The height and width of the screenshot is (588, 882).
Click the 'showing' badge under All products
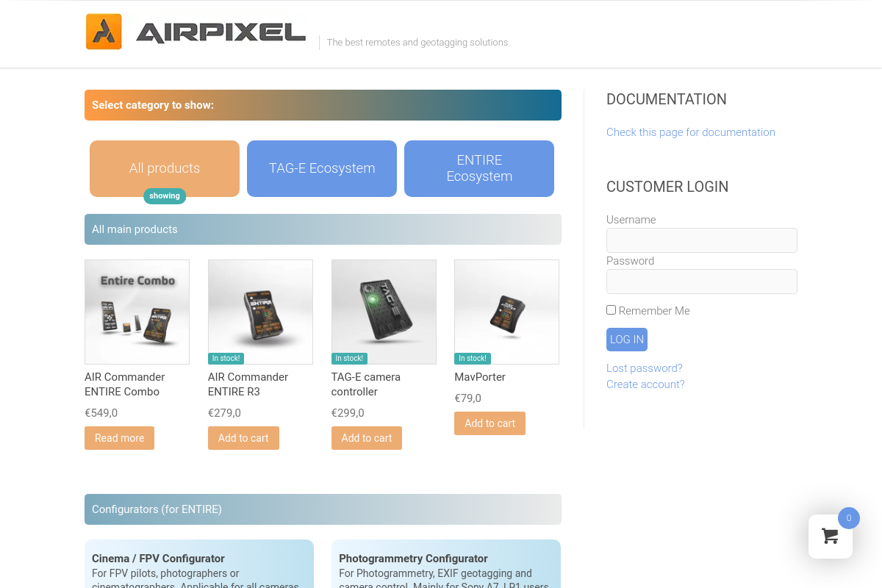tap(165, 196)
